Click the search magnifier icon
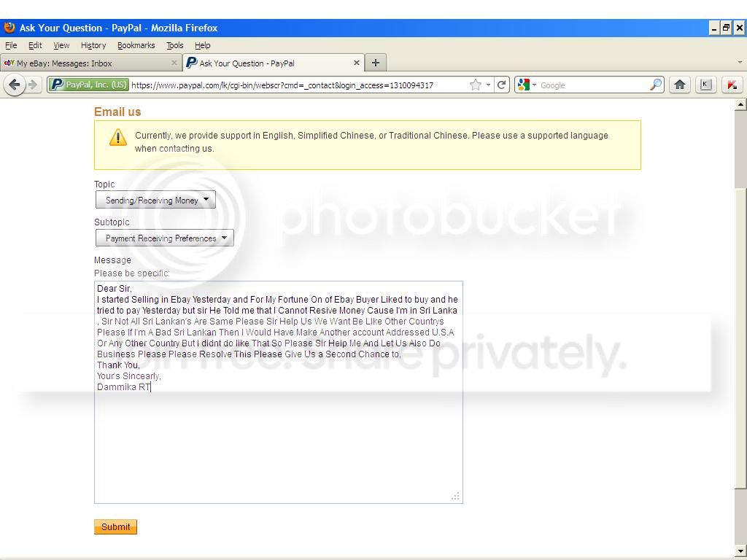The width and height of the screenshot is (747, 560). (656, 85)
